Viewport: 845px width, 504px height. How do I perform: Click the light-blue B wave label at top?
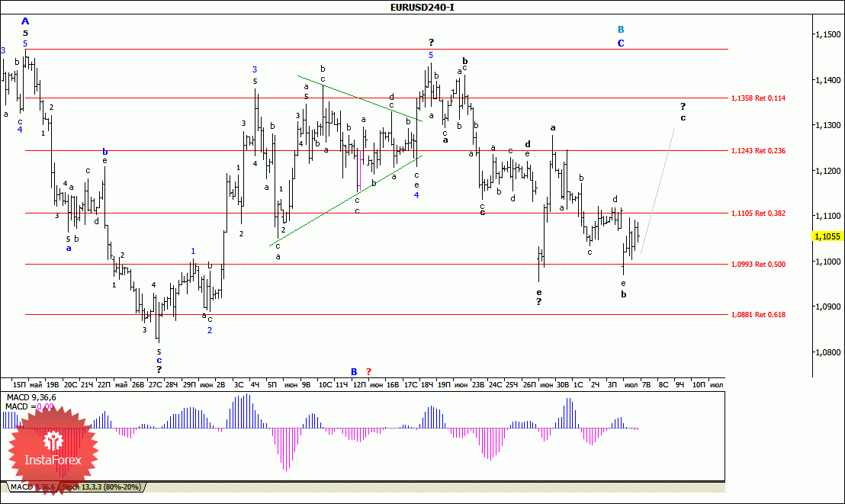click(621, 30)
